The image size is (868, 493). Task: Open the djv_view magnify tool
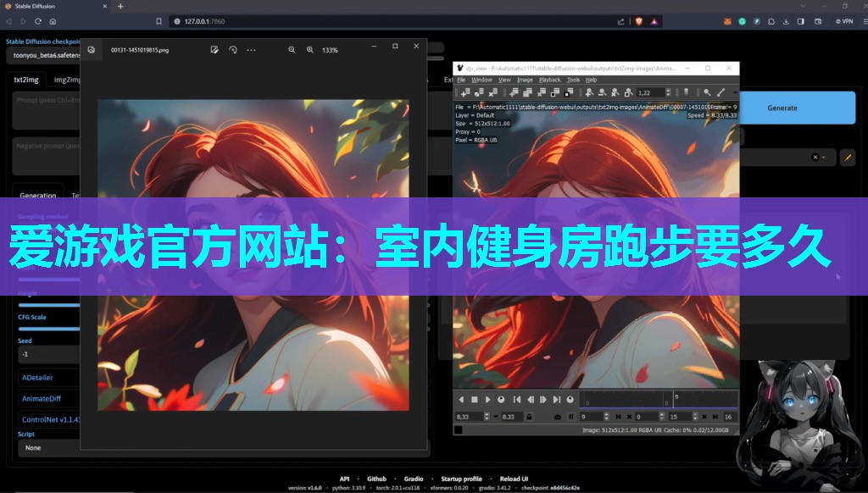(707, 92)
